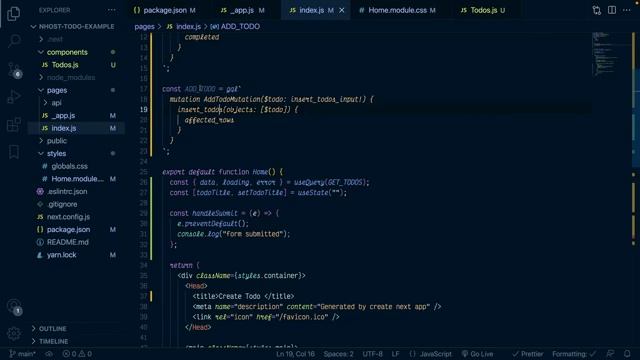
Task: Open next.config.js file
Action: click(x=68, y=217)
